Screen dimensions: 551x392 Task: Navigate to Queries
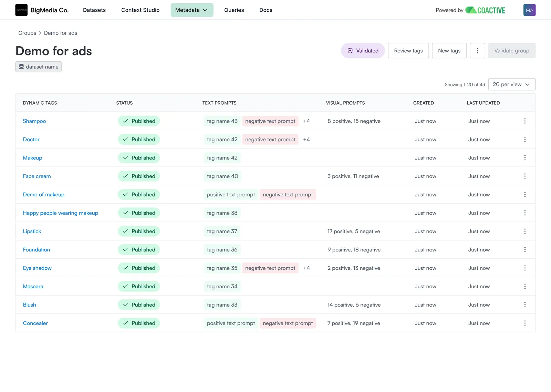click(x=234, y=10)
